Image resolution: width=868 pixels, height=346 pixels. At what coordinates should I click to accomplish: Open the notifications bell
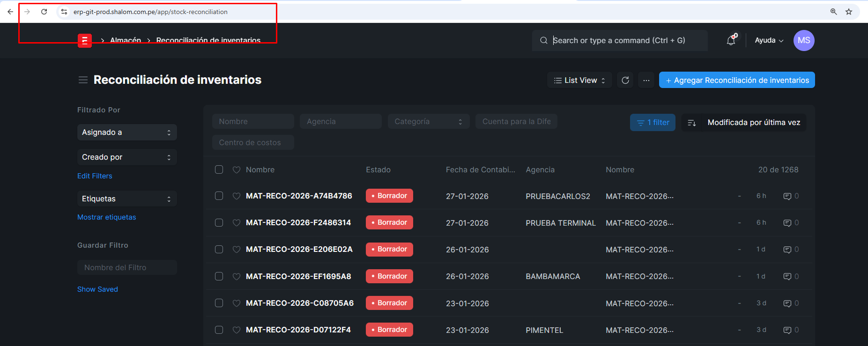tap(731, 41)
